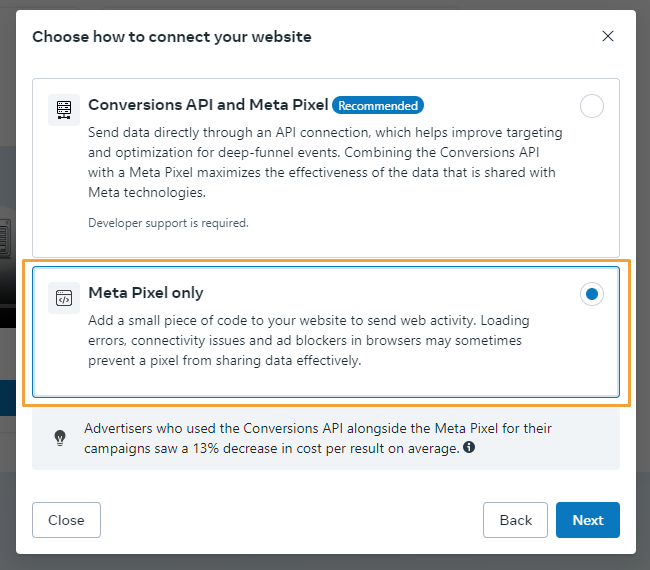Close dialog with the X icon
The width and height of the screenshot is (650, 570).
click(x=608, y=36)
